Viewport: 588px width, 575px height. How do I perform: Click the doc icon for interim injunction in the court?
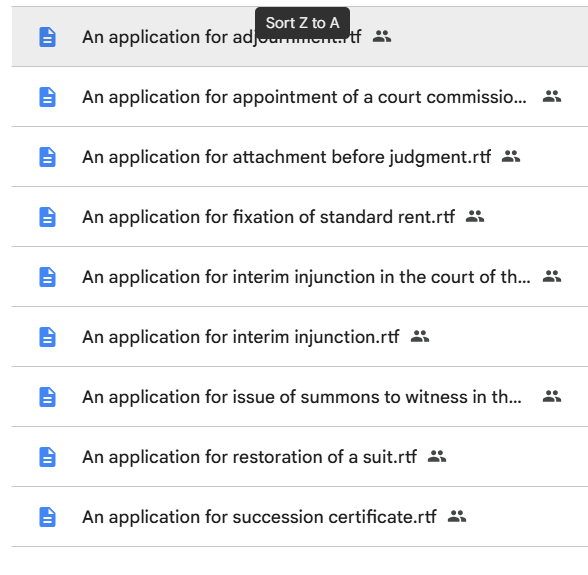pyautogui.click(x=48, y=277)
